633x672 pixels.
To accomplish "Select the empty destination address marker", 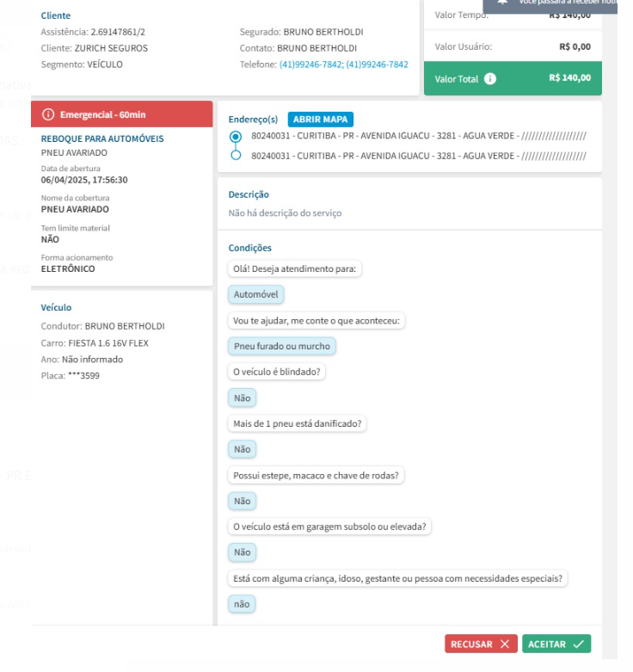I will [236, 156].
